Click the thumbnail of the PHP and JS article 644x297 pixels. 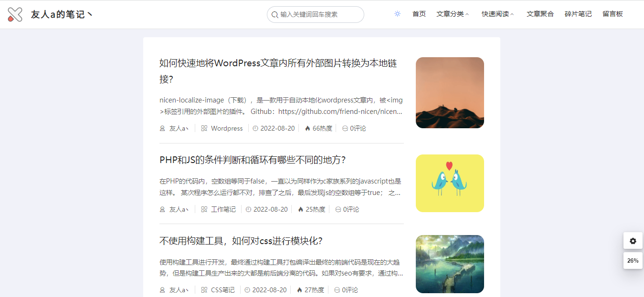click(x=449, y=183)
